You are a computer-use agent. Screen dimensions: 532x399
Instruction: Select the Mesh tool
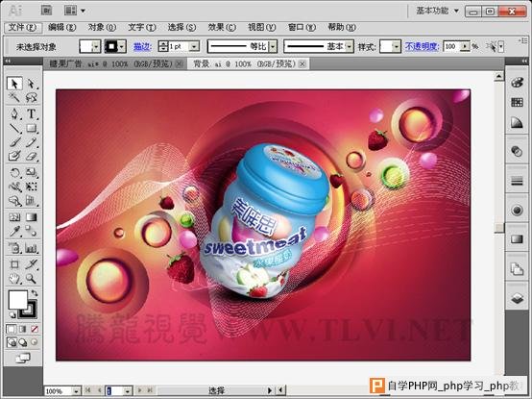pos(14,217)
